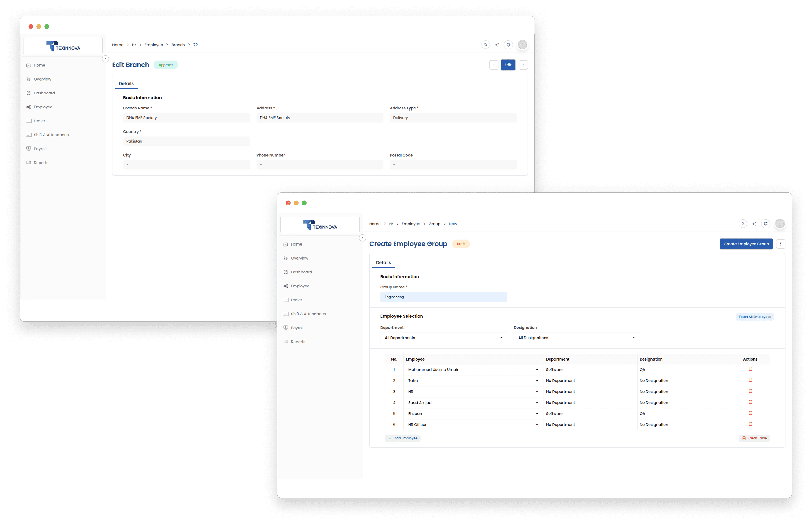The image size is (812, 522).
Task: Expand employee dropdown for Taha row
Action: click(x=537, y=381)
